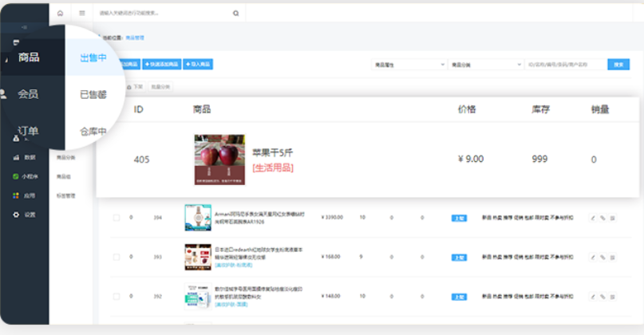This screenshot has height=335, width=644.
Task: Select 出售中 in the submenu
Action: (93, 58)
